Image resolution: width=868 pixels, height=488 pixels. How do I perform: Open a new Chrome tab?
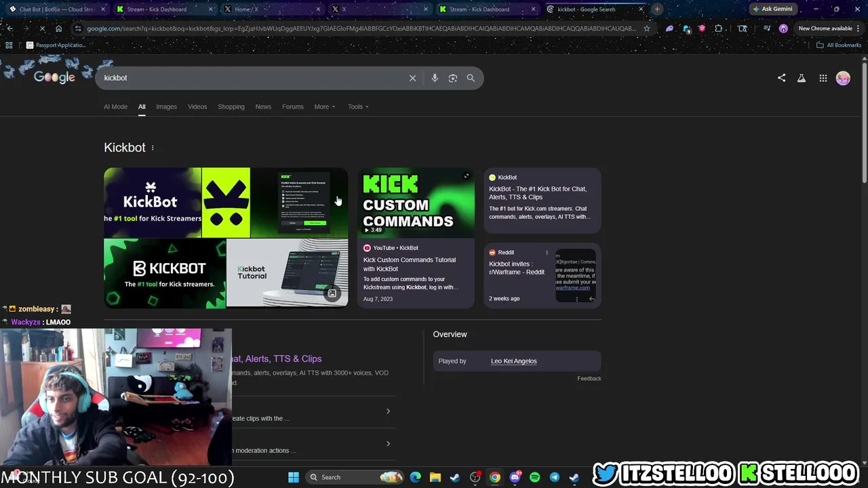(x=657, y=9)
